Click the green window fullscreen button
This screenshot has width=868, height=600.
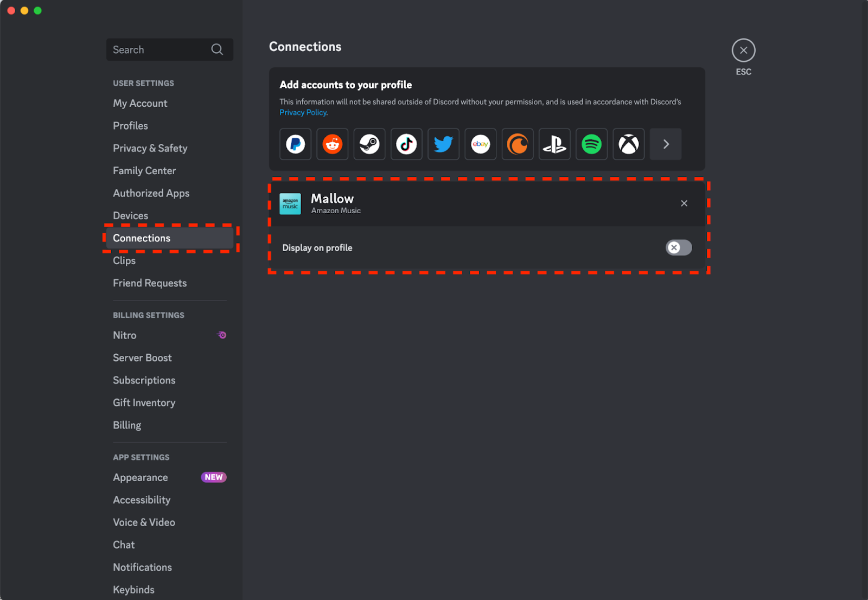[37, 10]
